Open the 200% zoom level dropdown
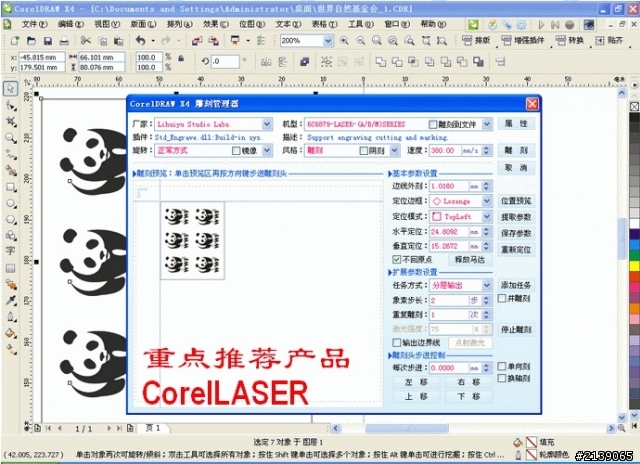Screen dimensions: 640x464 [328, 41]
